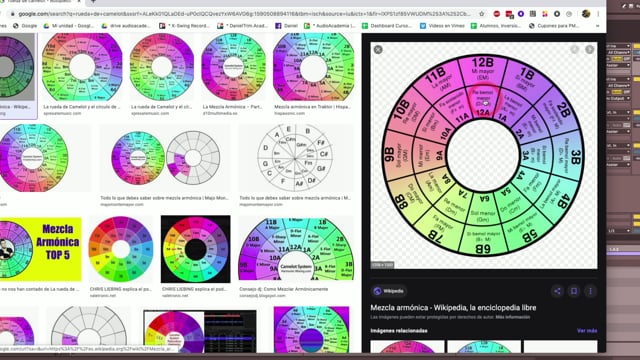Select CHRIS LIEBING rainbow wheel on white thumbnail
Screen dimensions: 640x360
point(121,249)
